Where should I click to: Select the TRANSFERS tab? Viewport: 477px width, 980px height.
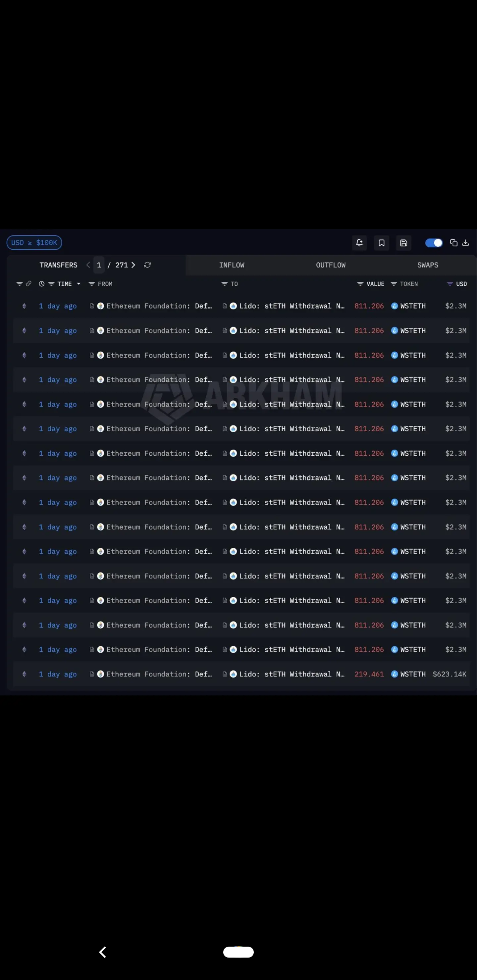(58, 265)
